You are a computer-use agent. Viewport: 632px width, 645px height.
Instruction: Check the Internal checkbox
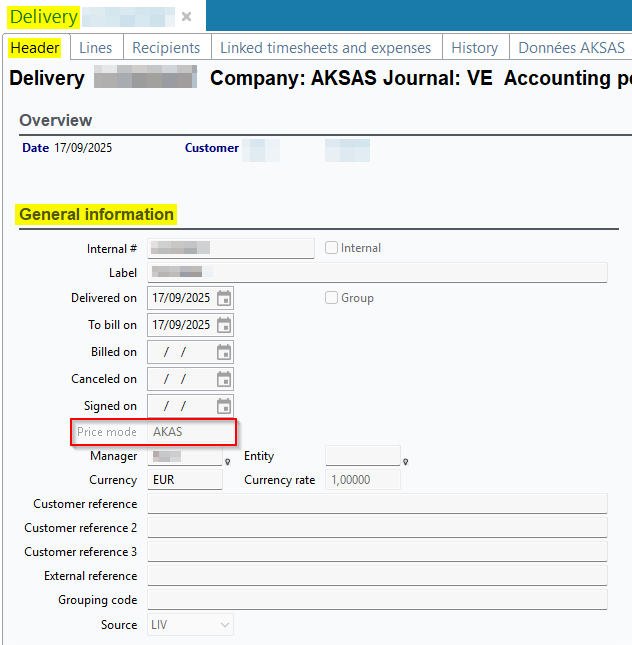(x=332, y=248)
